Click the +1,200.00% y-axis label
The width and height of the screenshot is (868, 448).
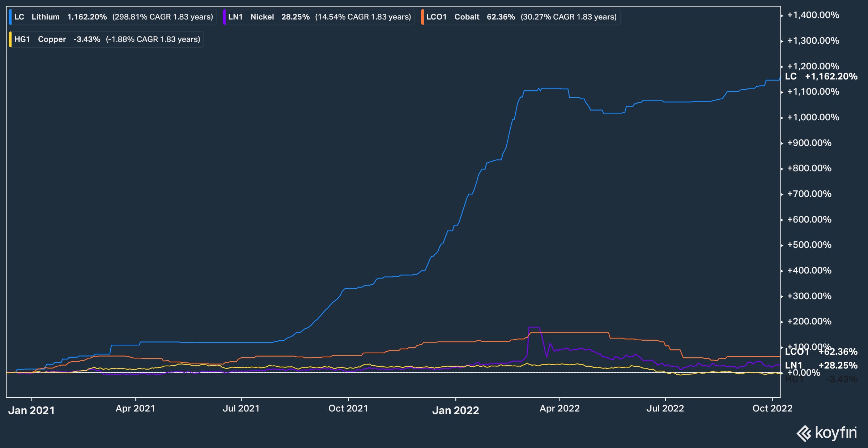pyautogui.click(x=813, y=66)
